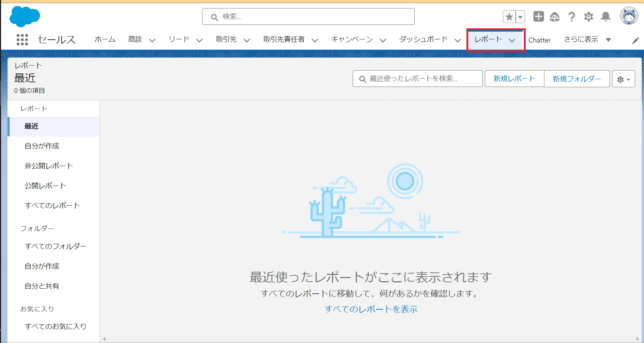Open the global actions plus icon
This screenshot has height=343, width=644.
[538, 16]
